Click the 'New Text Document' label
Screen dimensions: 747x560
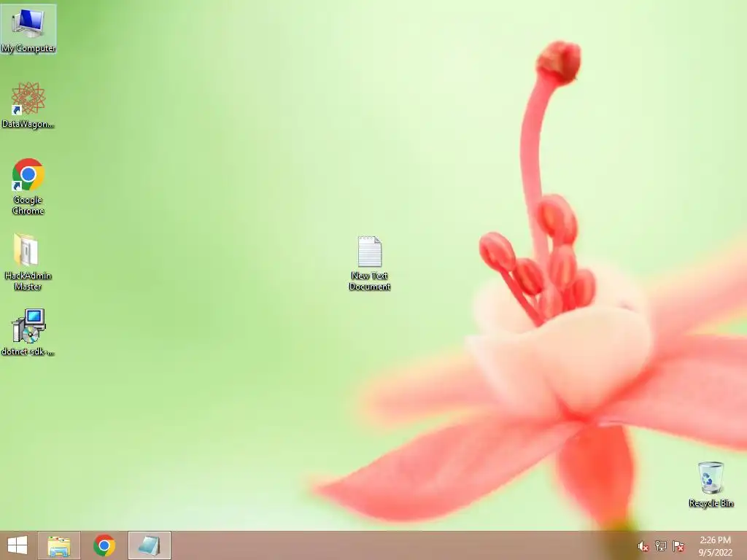[x=370, y=281]
